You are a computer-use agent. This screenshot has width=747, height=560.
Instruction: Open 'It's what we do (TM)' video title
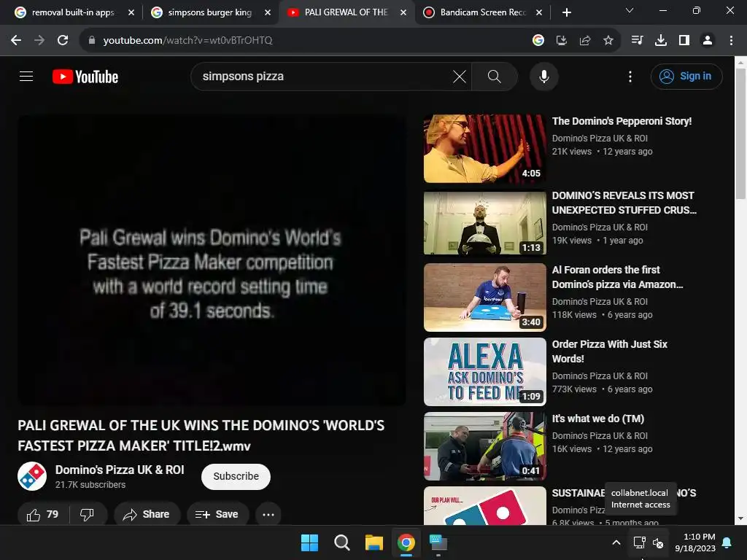coord(598,419)
